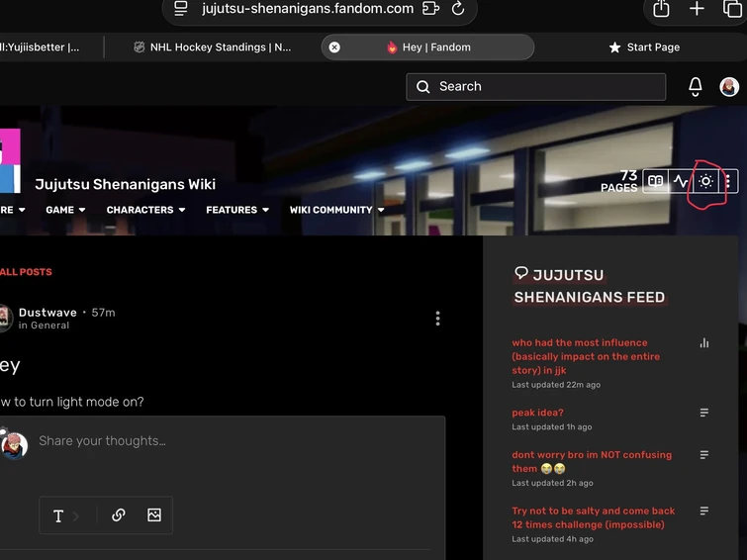Open the notifications bell
This screenshot has height=560, width=747.
point(696,87)
